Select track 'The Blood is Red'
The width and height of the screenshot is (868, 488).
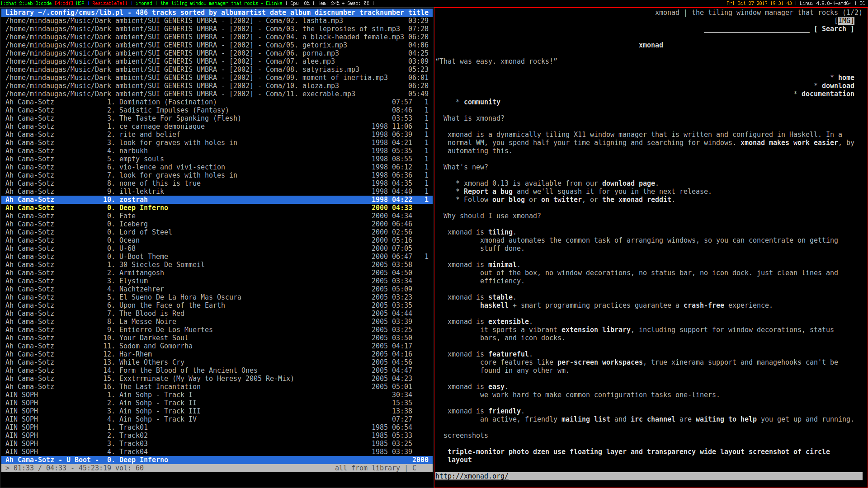point(217,314)
